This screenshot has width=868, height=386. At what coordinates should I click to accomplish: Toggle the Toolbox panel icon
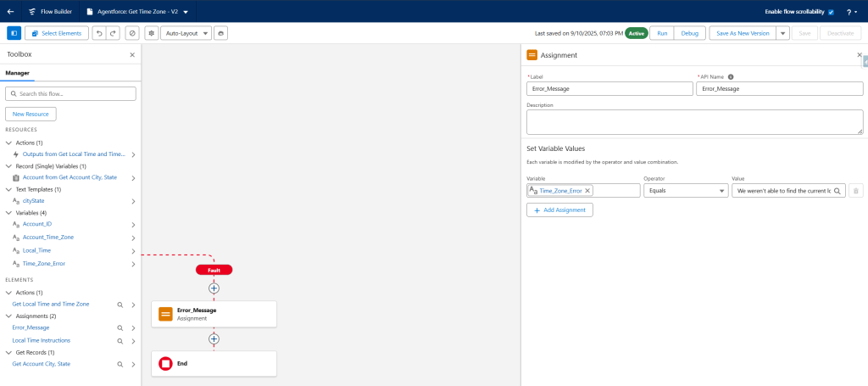[14, 33]
